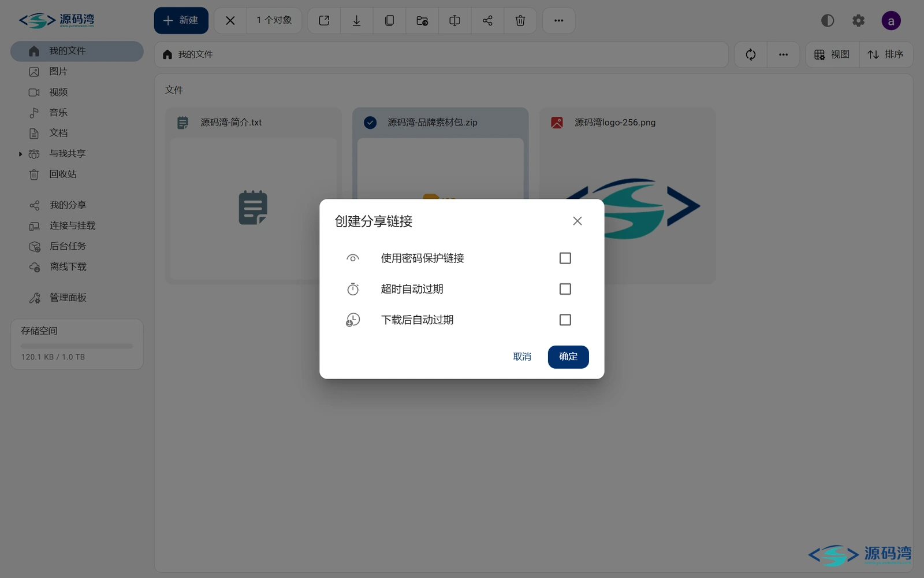Check the 下载后自动过期 option
Screen dimensions: 924x578
565,320
